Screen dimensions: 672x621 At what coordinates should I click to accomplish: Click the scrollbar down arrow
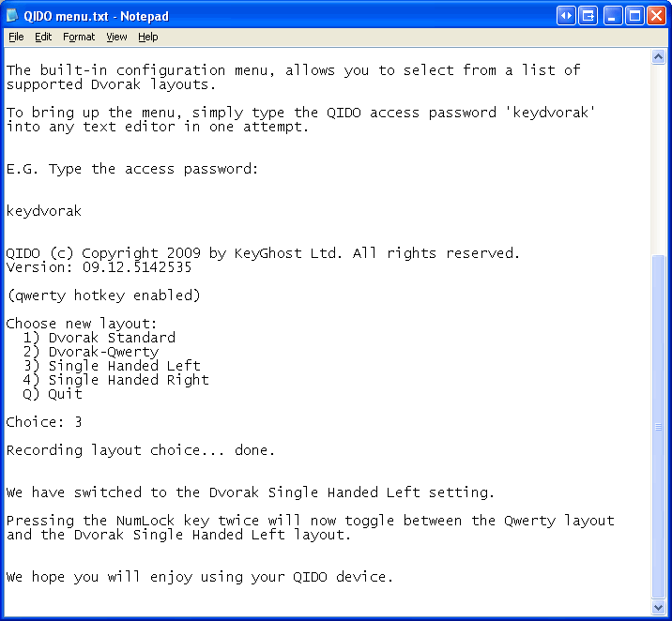[658, 607]
